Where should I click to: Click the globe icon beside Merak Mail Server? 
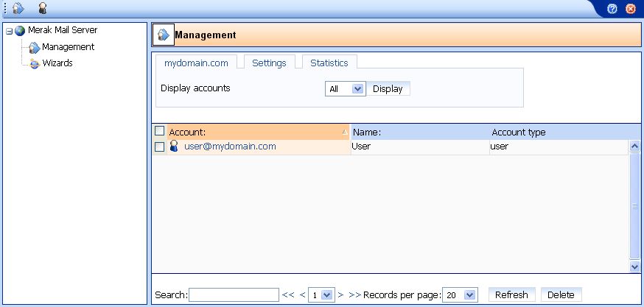(x=20, y=31)
